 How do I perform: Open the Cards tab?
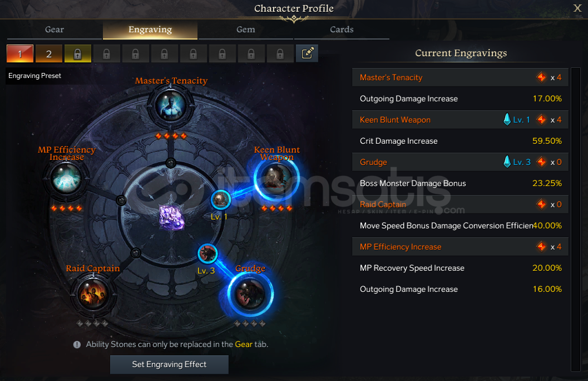(342, 30)
